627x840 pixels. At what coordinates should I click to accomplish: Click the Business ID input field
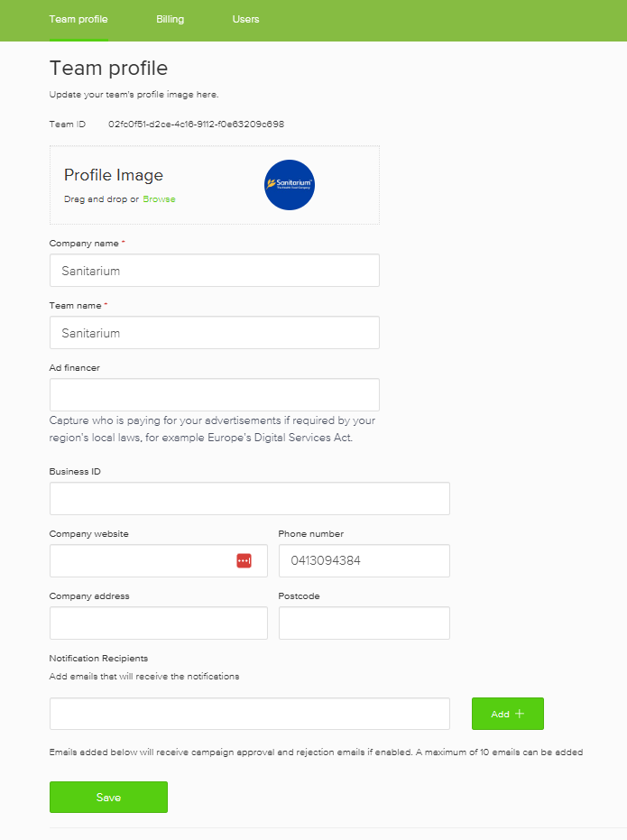click(249, 499)
